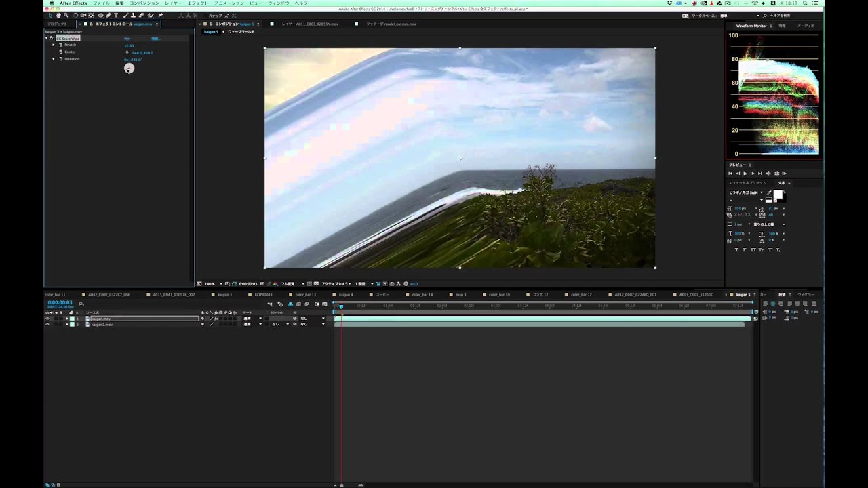Expand the kaigan.mov layer in timeline
868x488 pixels.
(66, 319)
